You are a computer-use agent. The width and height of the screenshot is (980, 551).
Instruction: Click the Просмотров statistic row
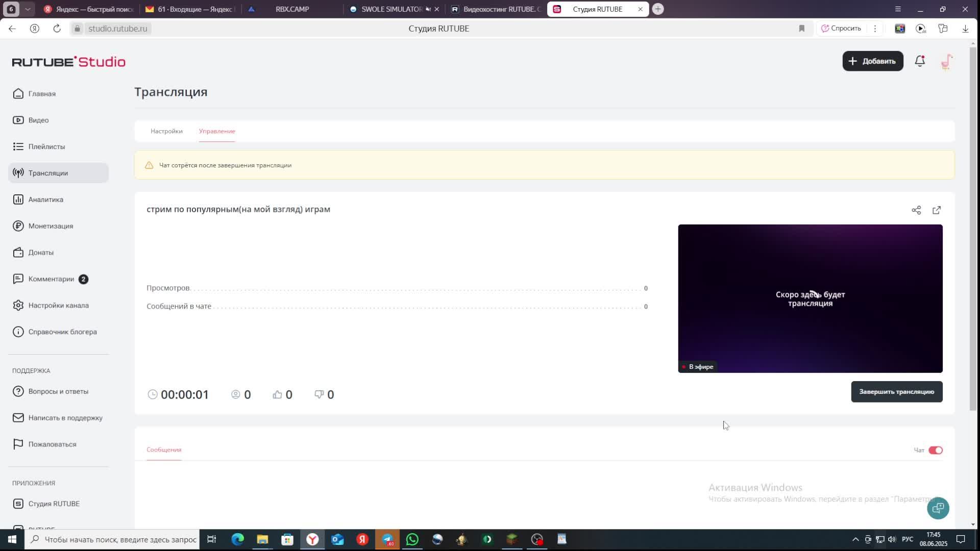click(x=397, y=288)
